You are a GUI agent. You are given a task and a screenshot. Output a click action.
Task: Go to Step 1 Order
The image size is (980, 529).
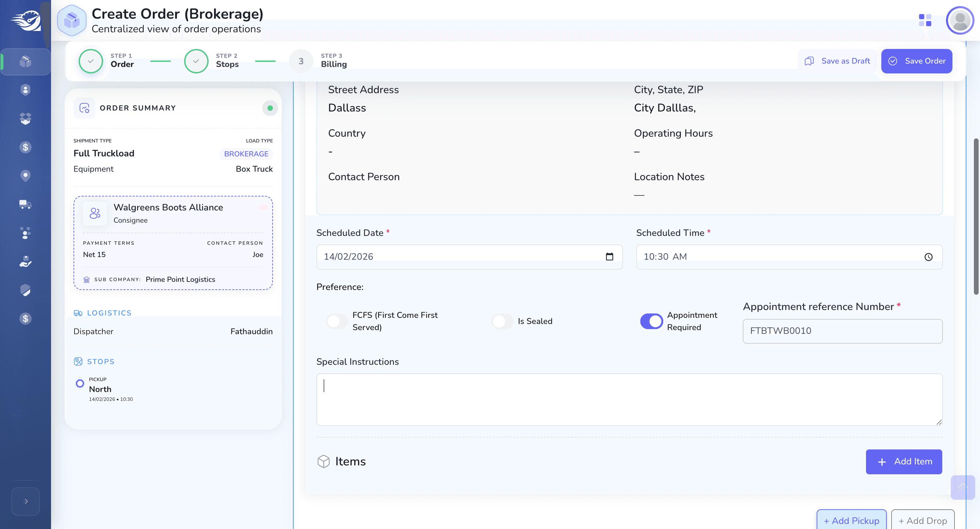tap(107, 61)
